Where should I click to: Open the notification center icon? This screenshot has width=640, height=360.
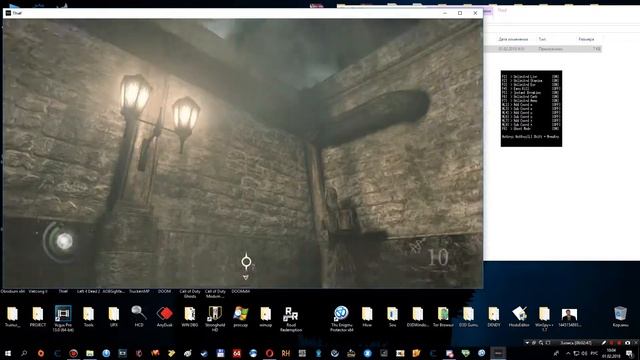(x=629, y=353)
